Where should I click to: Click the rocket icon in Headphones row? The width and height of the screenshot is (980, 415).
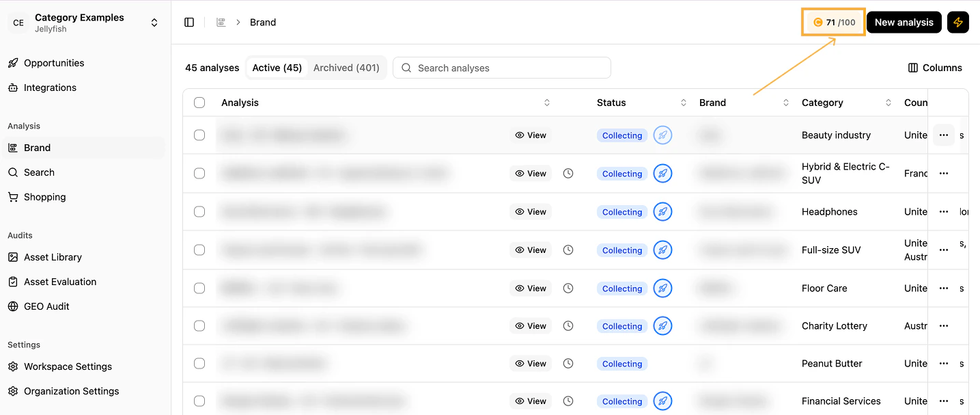point(662,212)
